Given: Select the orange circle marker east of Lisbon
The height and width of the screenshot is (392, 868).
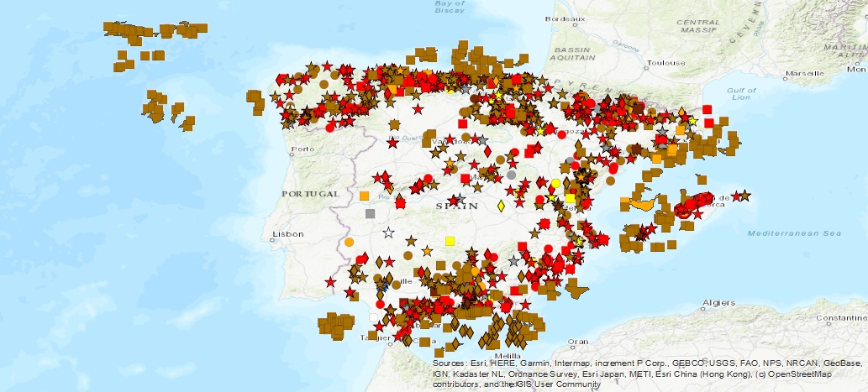Looking at the screenshot, I should (x=350, y=242).
